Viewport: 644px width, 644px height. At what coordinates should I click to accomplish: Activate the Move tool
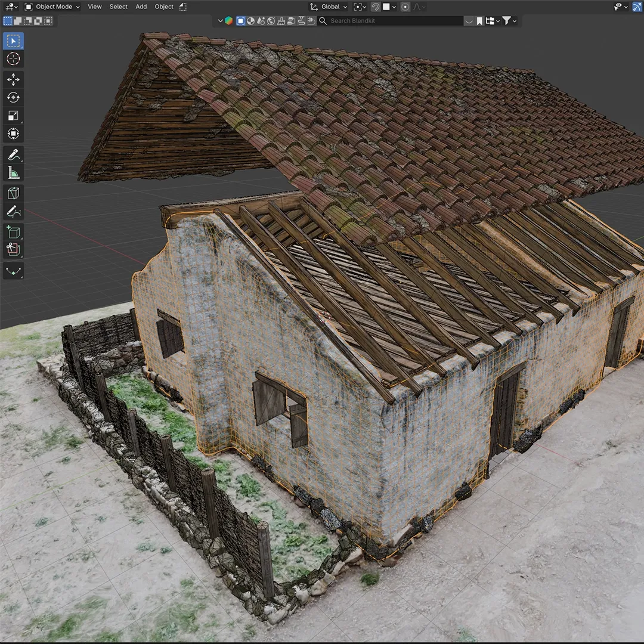tap(13, 79)
